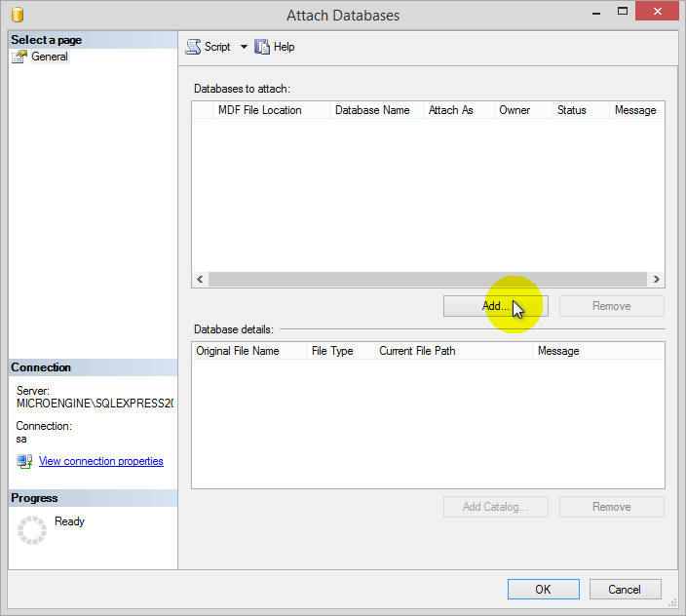Click the Help toolbar icon
This screenshot has width=686, height=616.
point(262,47)
